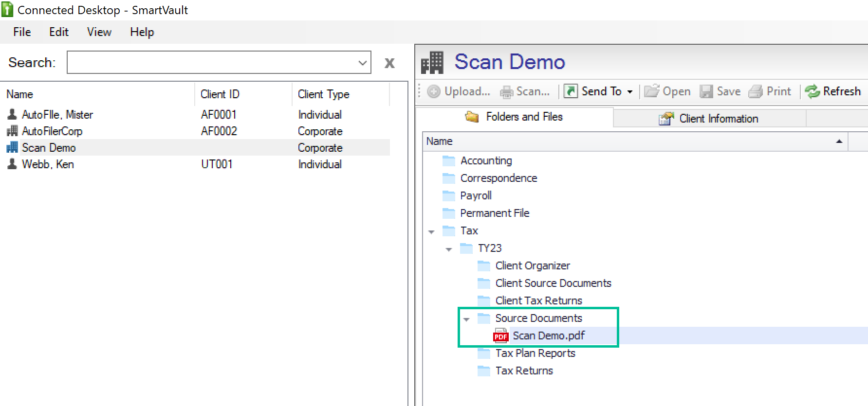Click the Scan toolbar button
The image size is (868, 406).
point(525,91)
